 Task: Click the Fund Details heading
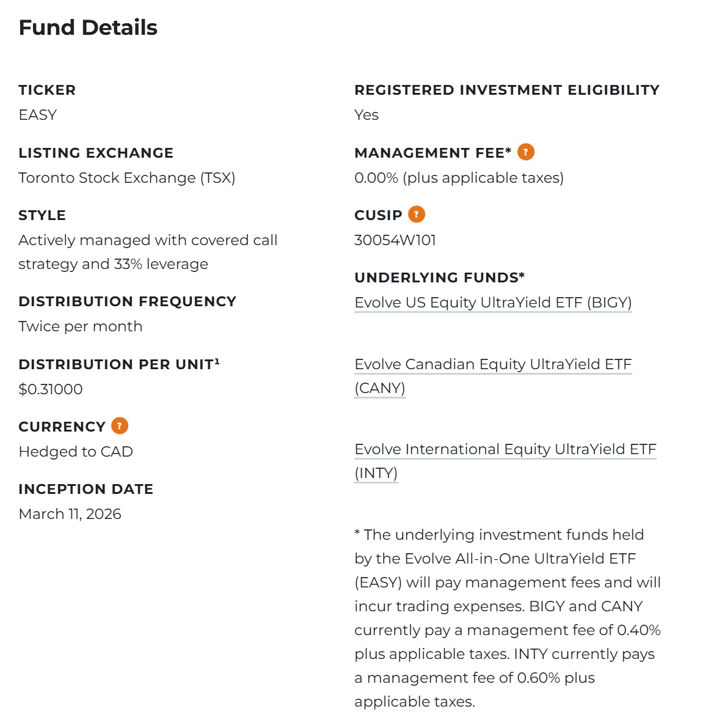coord(88,28)
